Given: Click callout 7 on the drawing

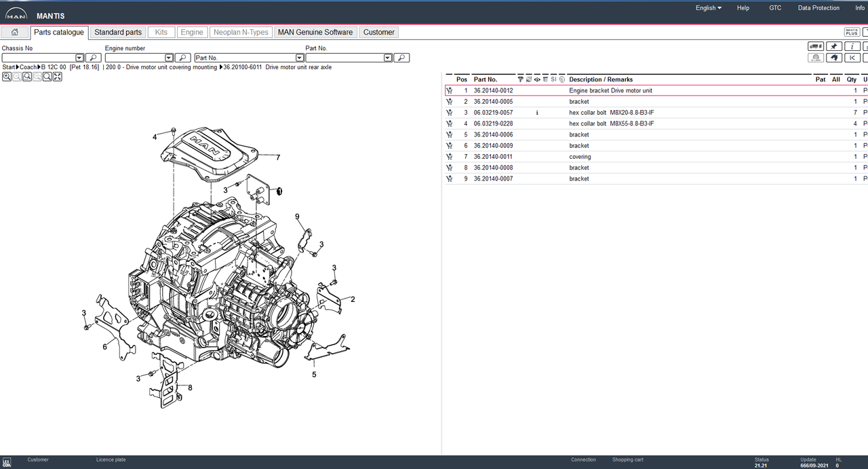Looking at the screenshot, I should coord(278,157).
